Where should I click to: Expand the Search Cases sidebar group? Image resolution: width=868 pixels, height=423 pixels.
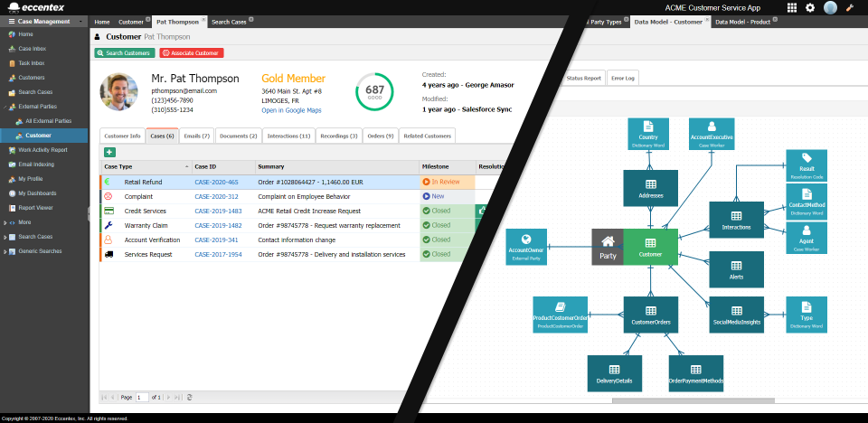pos(5,237)
